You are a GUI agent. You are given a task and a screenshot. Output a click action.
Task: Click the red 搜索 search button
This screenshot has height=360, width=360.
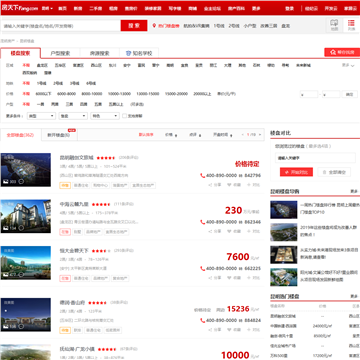pyautogui.click(x=134, y=26)
